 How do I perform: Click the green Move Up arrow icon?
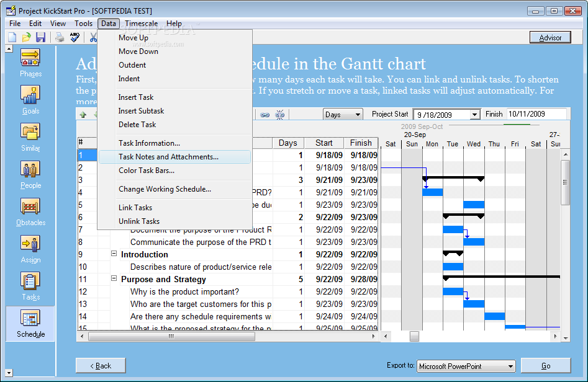tap(83, 115)
